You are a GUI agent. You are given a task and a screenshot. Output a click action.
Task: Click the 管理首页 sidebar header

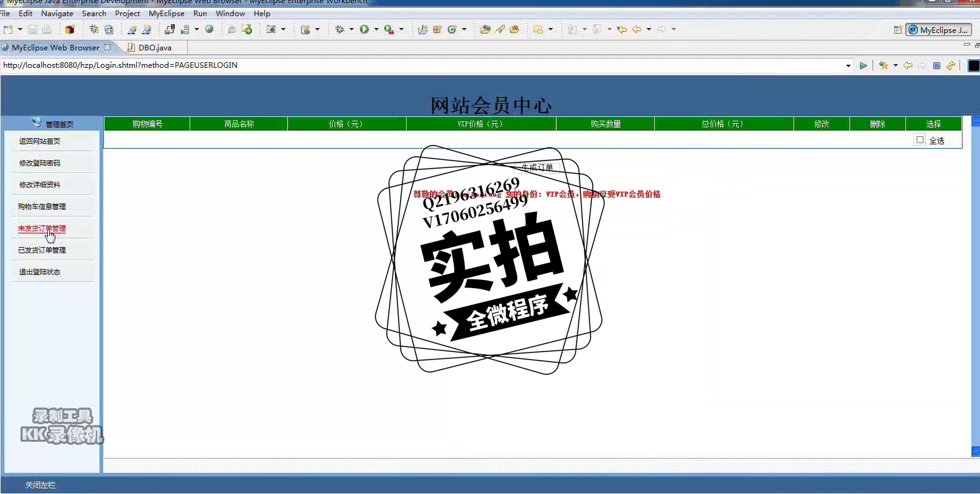[x=59, y=124]
